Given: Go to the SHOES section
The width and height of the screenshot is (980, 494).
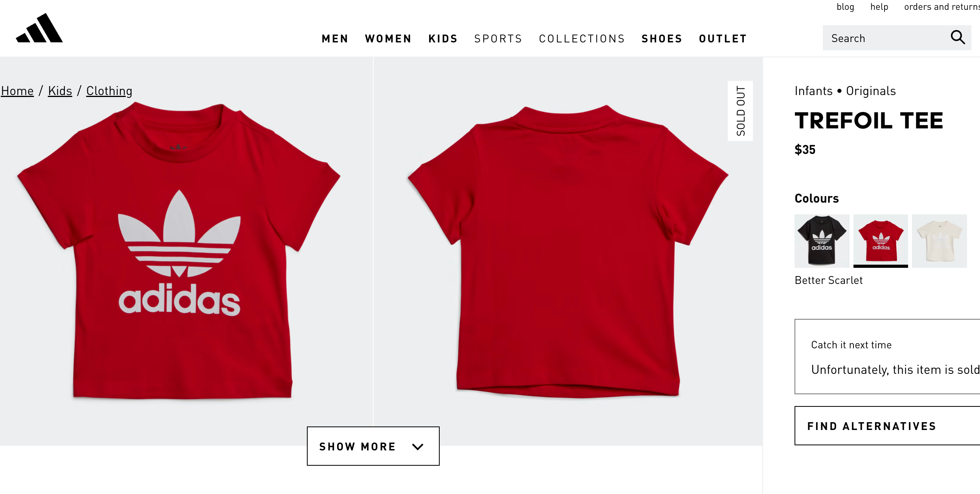Looking at the screenshot, I should click(662, 39).
